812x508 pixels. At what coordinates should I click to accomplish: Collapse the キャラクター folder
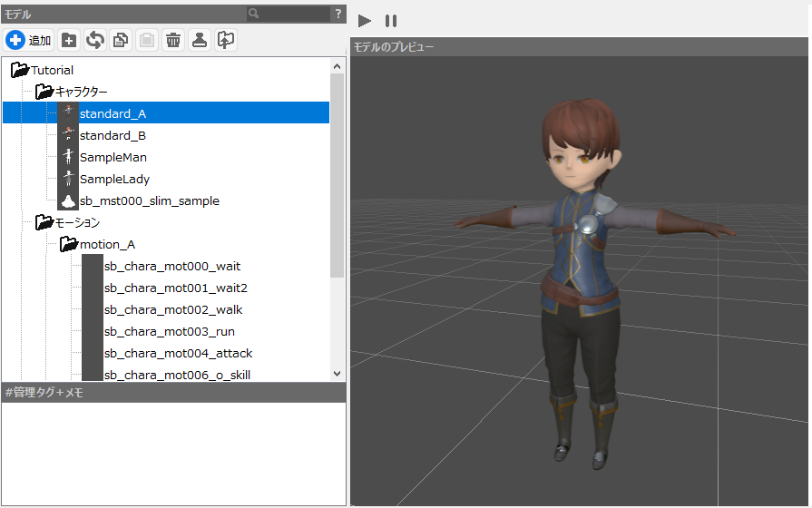point(44,92)
